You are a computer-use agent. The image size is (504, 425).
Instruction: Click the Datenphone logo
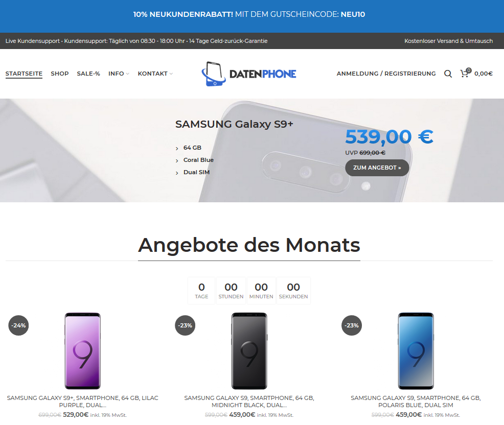tap(249, 74)
